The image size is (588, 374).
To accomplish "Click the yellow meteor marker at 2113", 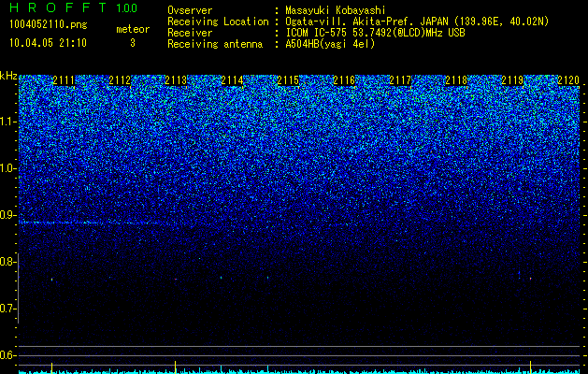I will tap(176, 367).
